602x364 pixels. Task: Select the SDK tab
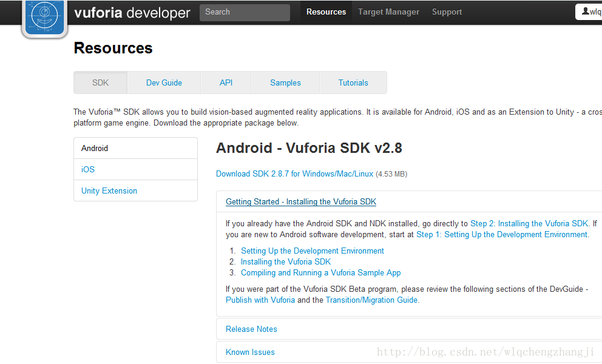[x=100, y=83]
